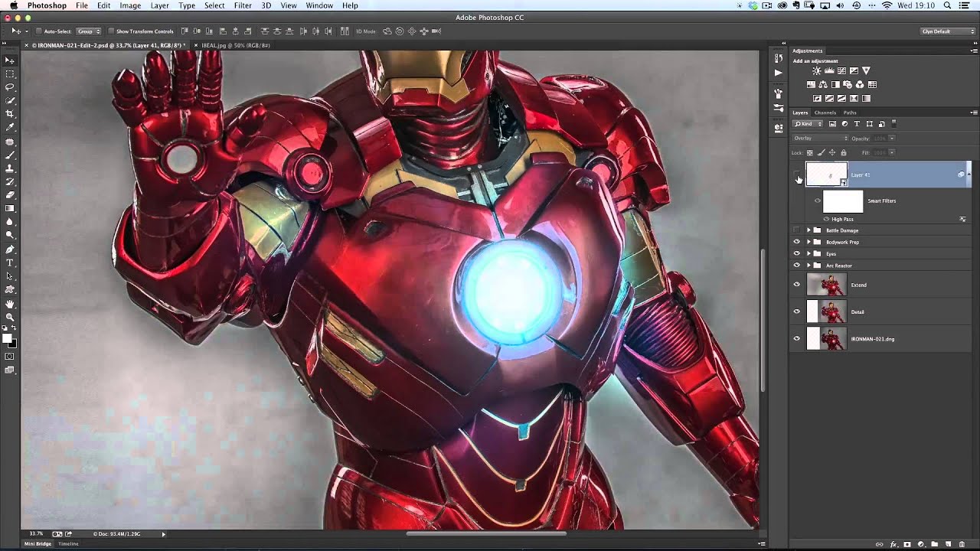Select the Zoom tool
Image resolution: width=980 pixels, height=551 pixels.
[10, 317]
